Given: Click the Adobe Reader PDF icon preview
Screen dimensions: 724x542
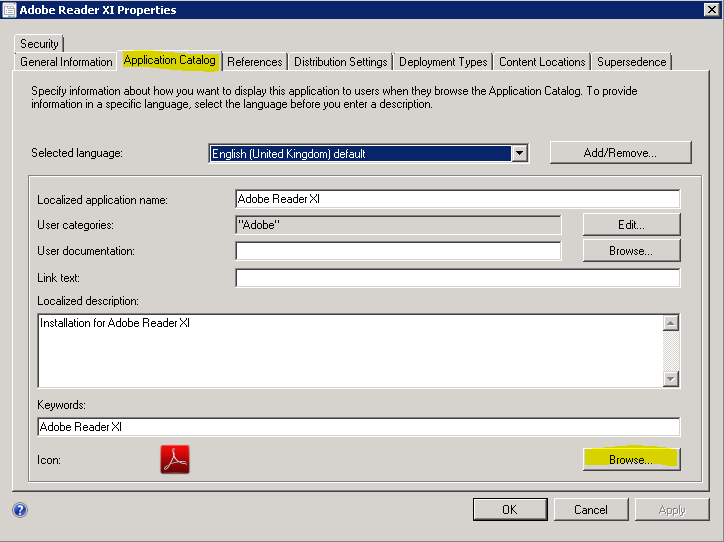Looking at the screenshot, I should (175, 459).
